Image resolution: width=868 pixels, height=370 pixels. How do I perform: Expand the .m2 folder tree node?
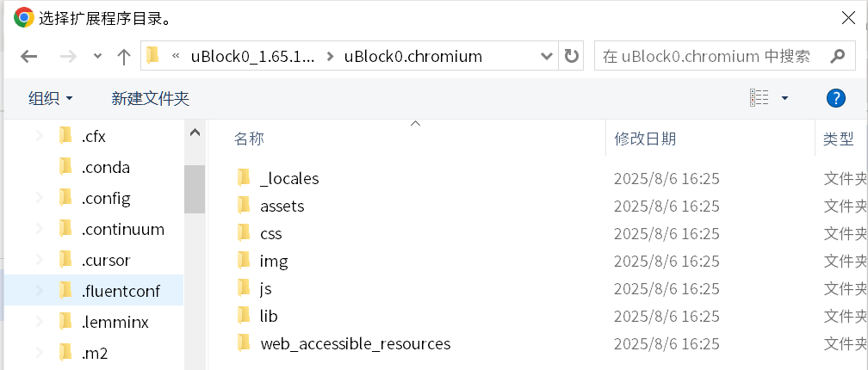coord(38,353)
